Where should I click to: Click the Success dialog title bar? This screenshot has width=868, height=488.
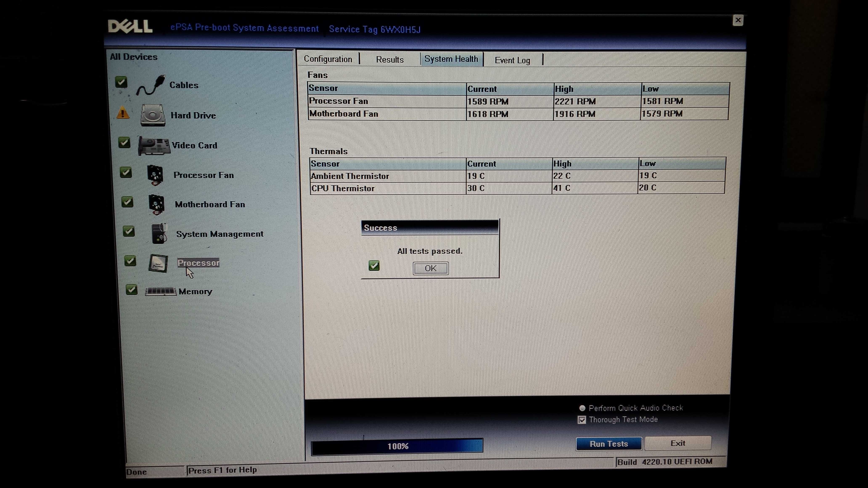(430, 228)
